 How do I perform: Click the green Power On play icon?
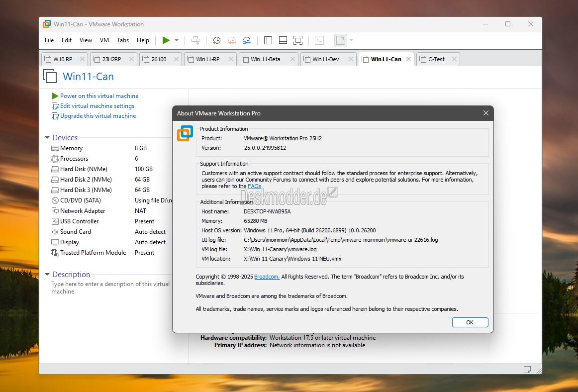tap(166, 40)
